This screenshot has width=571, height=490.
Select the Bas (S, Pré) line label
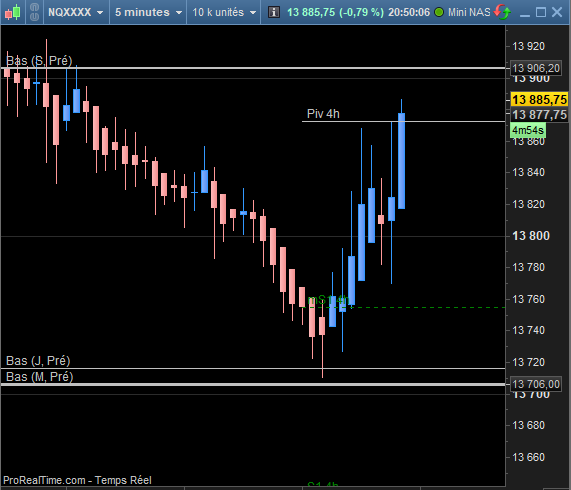click(39, 61)
